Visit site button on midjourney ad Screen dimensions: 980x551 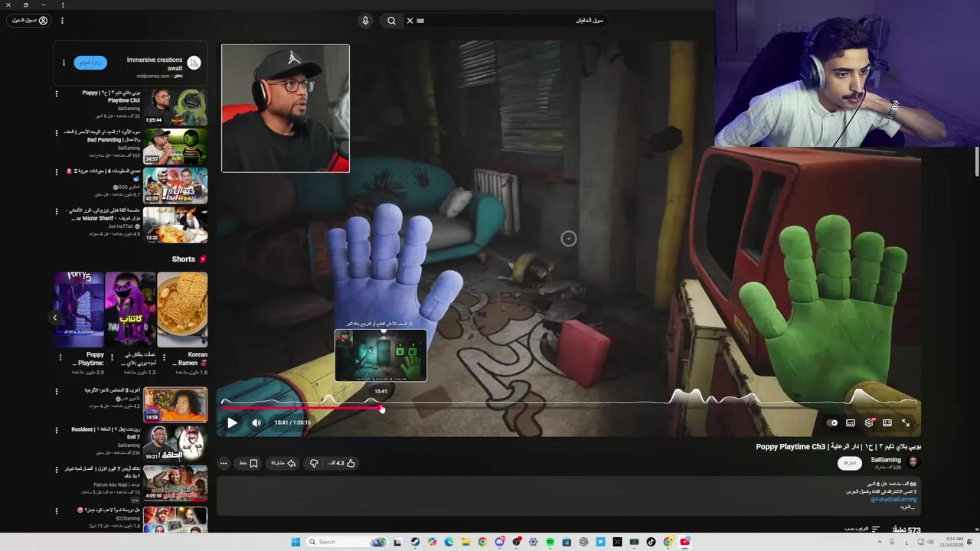click(x=90, y=62)
